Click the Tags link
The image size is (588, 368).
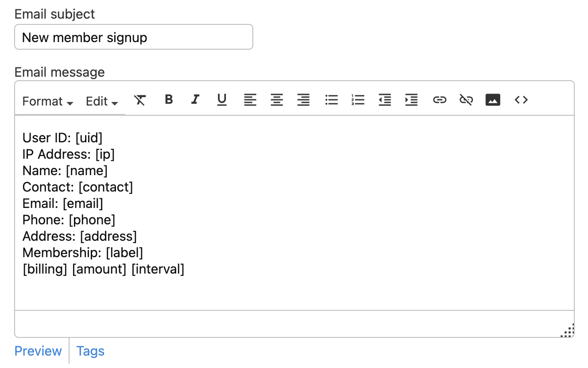coord(90,351)
